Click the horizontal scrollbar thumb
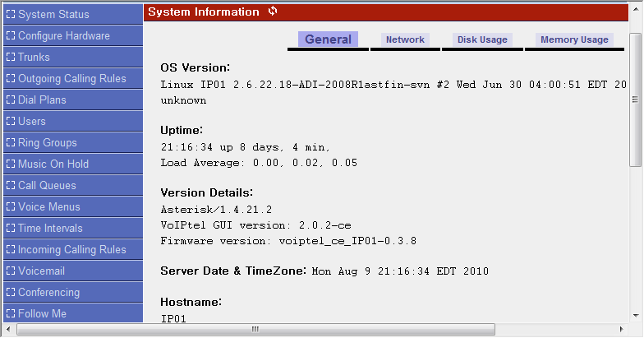 (255, 329)
